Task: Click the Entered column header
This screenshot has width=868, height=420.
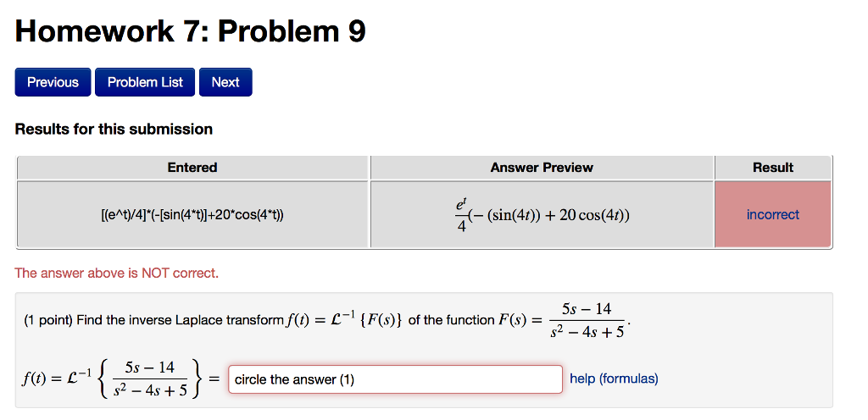Action: tap(192, 168)
